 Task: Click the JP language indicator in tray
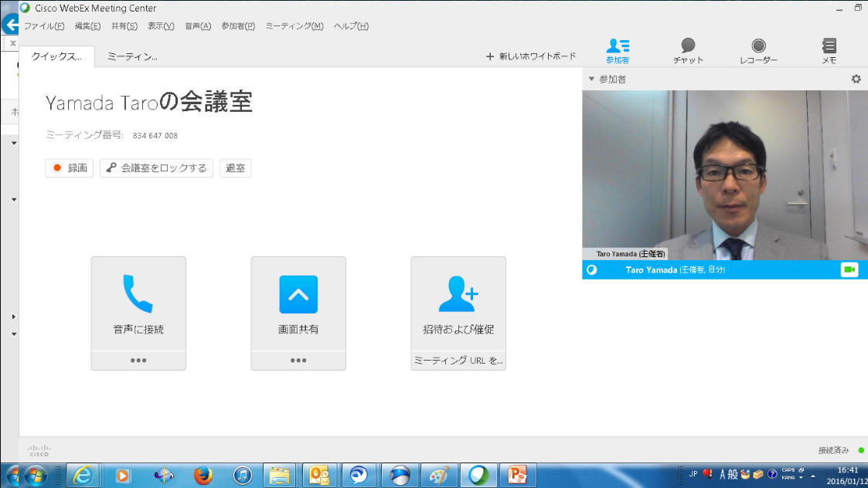point(693,474)
